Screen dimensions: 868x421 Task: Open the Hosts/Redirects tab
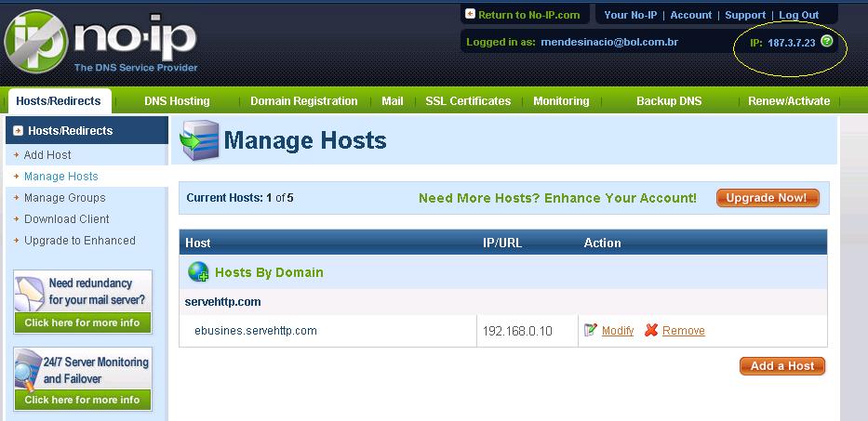click(59, 100)
